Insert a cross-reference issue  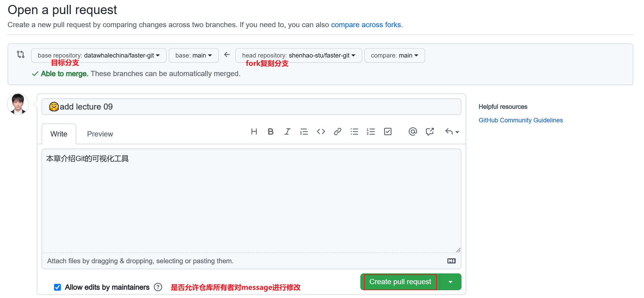coord(430,131)
